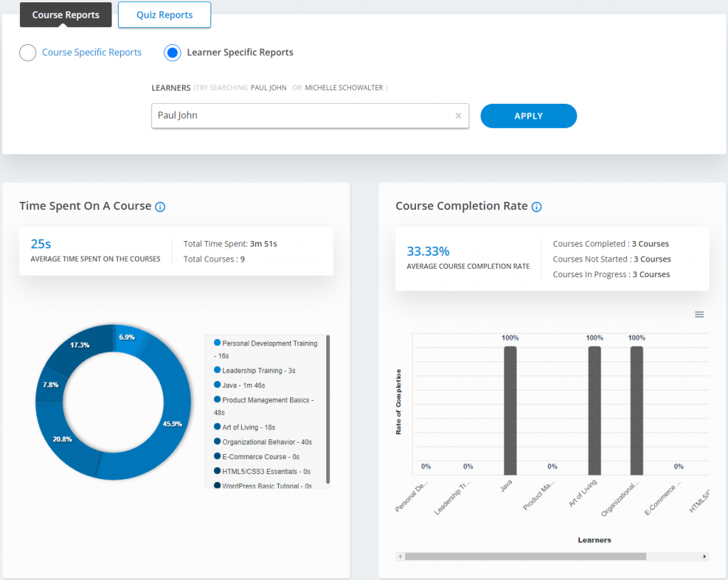Click the Java 100% completion bar

tap(510, 411)
